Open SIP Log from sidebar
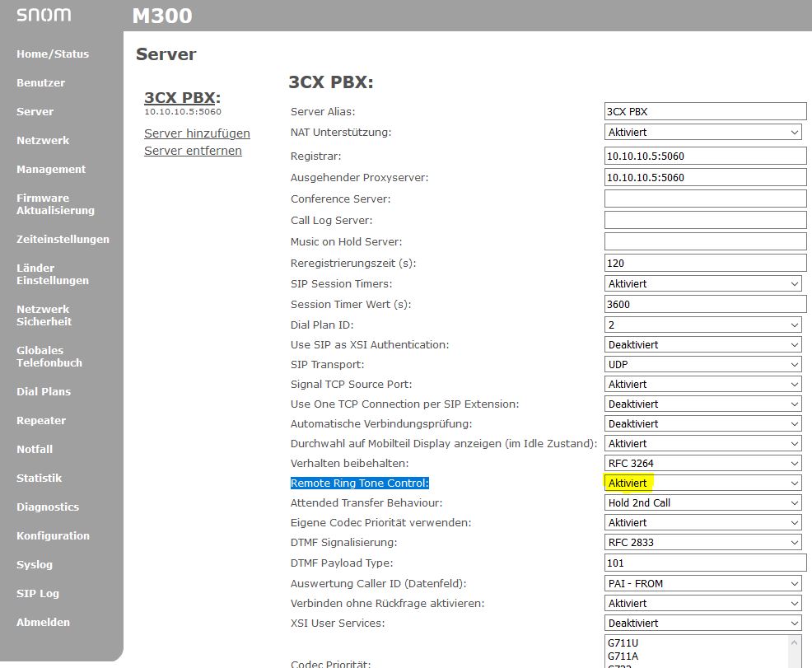Screen dimensions: 812x668 38,593
